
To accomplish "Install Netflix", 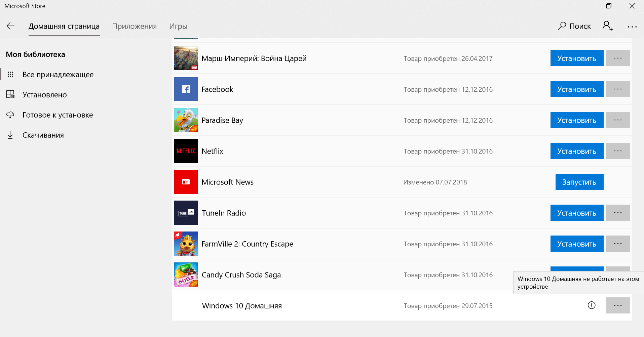I will coord(577,151).
